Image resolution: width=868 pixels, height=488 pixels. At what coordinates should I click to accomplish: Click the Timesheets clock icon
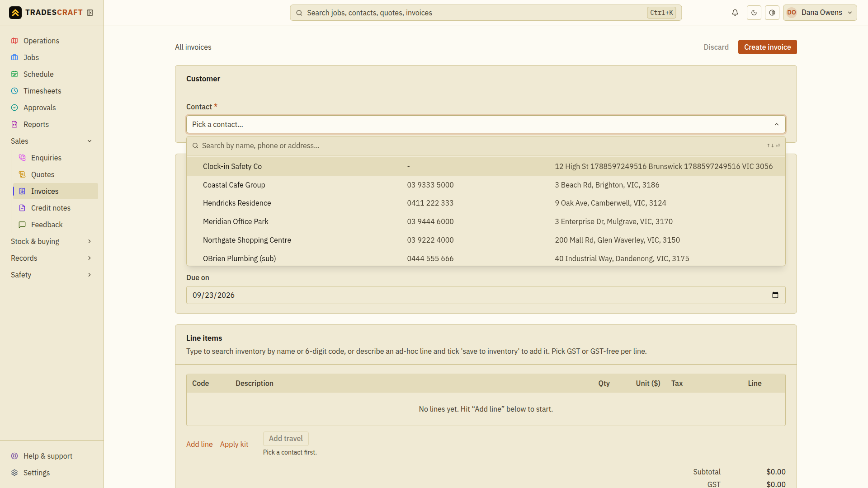pyautogui.click(x=14, y=91)
